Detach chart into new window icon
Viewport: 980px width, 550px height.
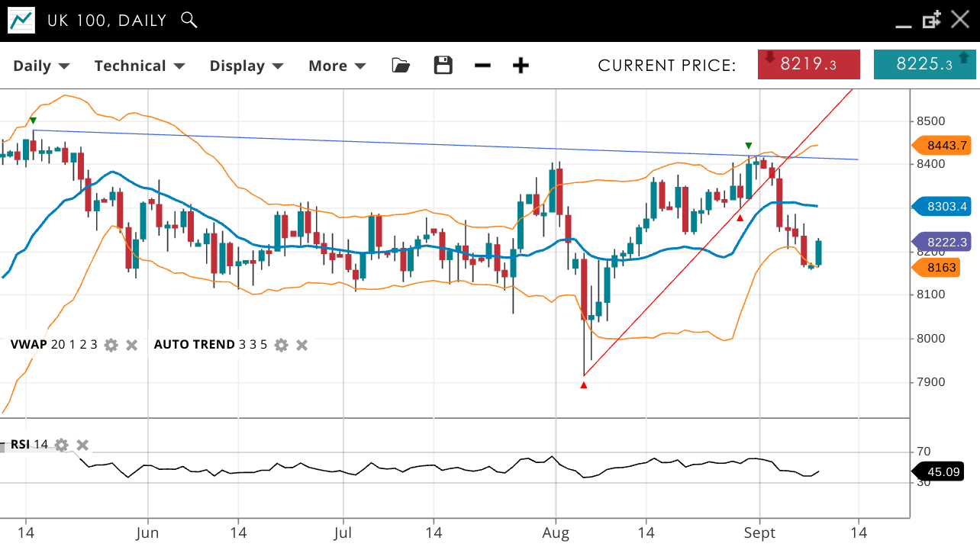(x=931, y=21)
